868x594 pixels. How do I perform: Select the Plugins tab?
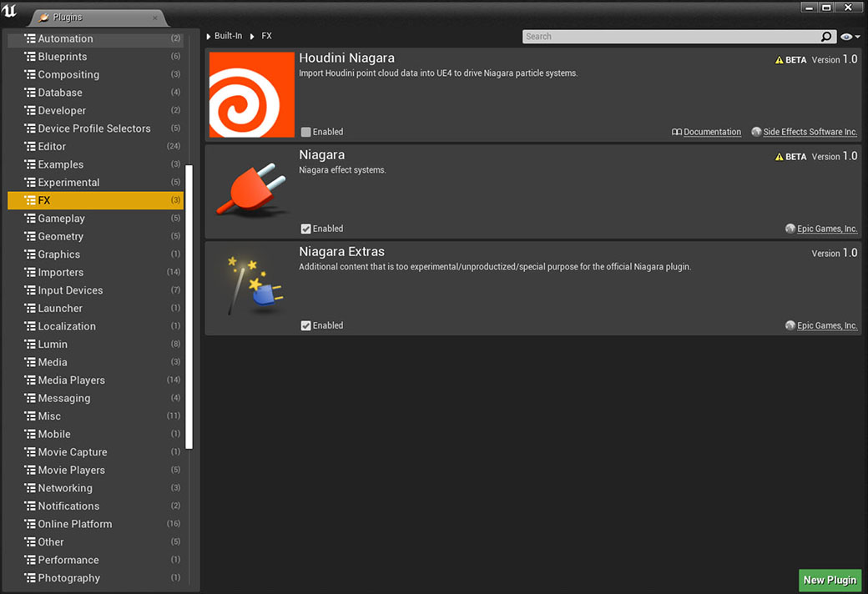click(x=98, y=18)
